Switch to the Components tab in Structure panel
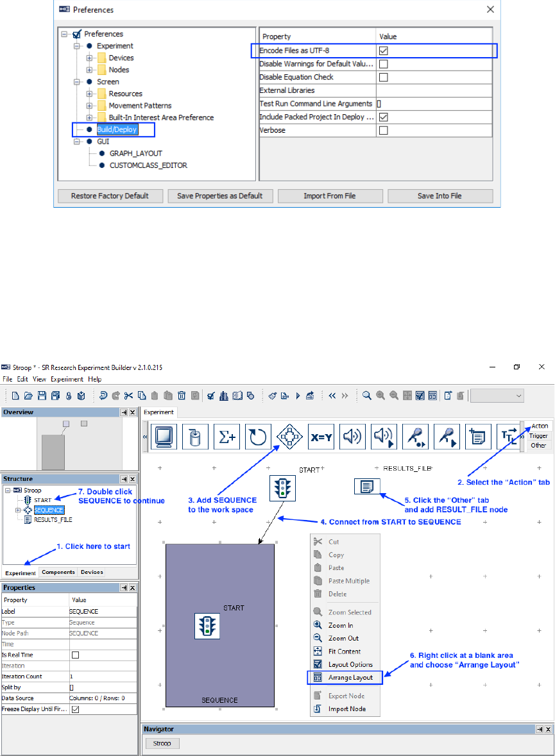This screenshot has height=756, width=555. point(58,573)
